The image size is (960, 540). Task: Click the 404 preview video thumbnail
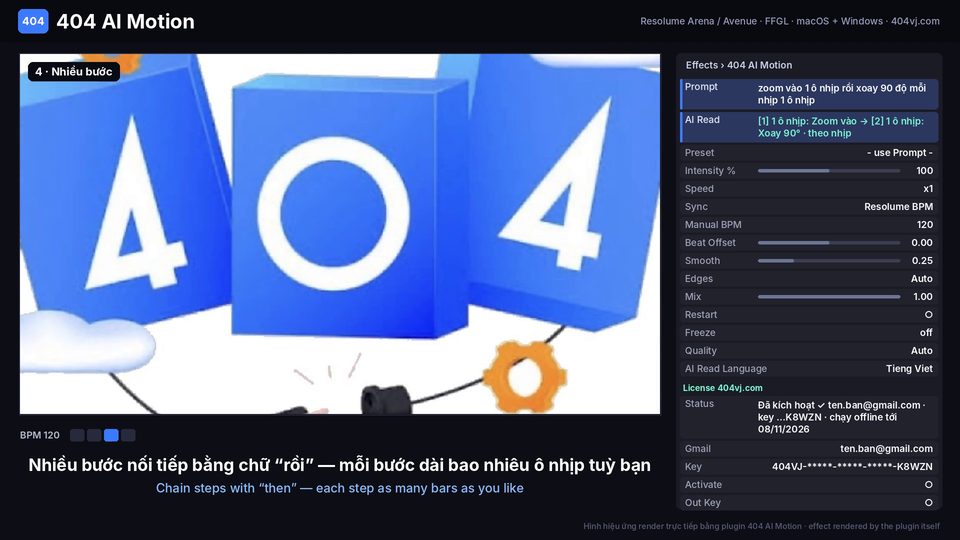[x=340, y=234]
